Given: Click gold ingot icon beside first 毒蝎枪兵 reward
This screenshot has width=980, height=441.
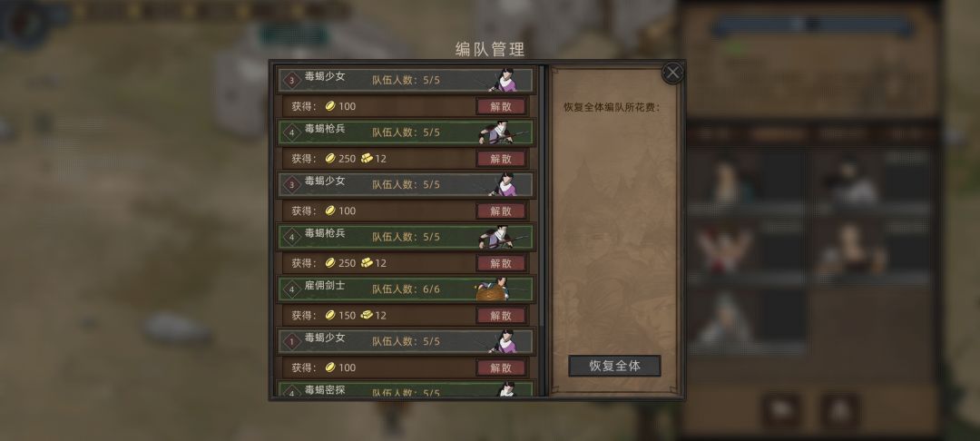Looking at the screenshot, I should (367, 159).
